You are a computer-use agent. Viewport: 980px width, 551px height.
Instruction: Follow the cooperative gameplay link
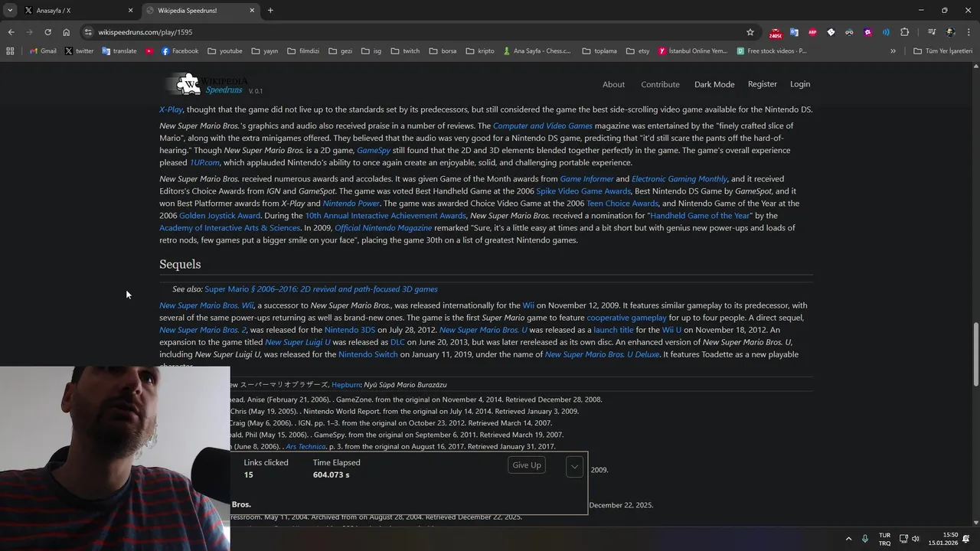pyautogui.click(x=626, y=318)
